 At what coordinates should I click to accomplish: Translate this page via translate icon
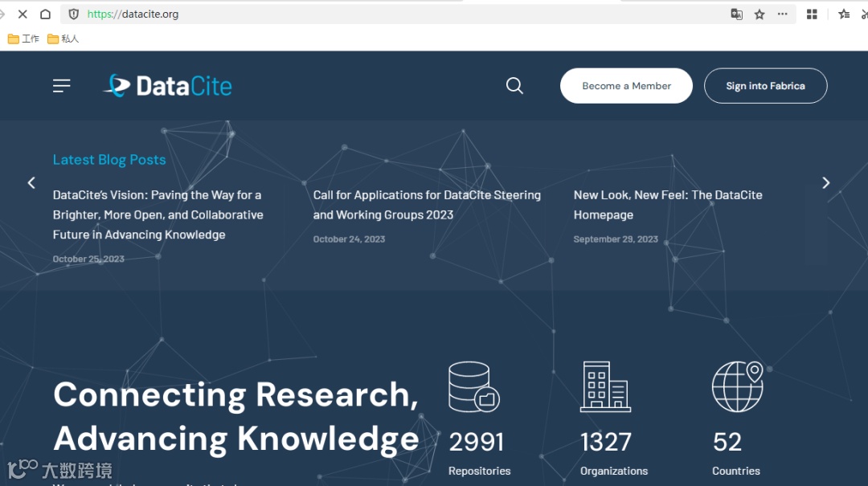click(x=736, y=14)
